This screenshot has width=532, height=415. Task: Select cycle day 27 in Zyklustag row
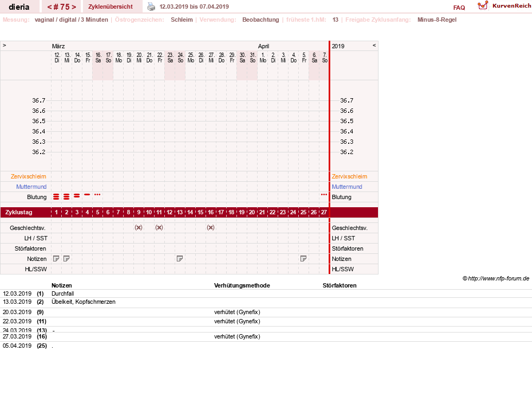tap(324, 213)
